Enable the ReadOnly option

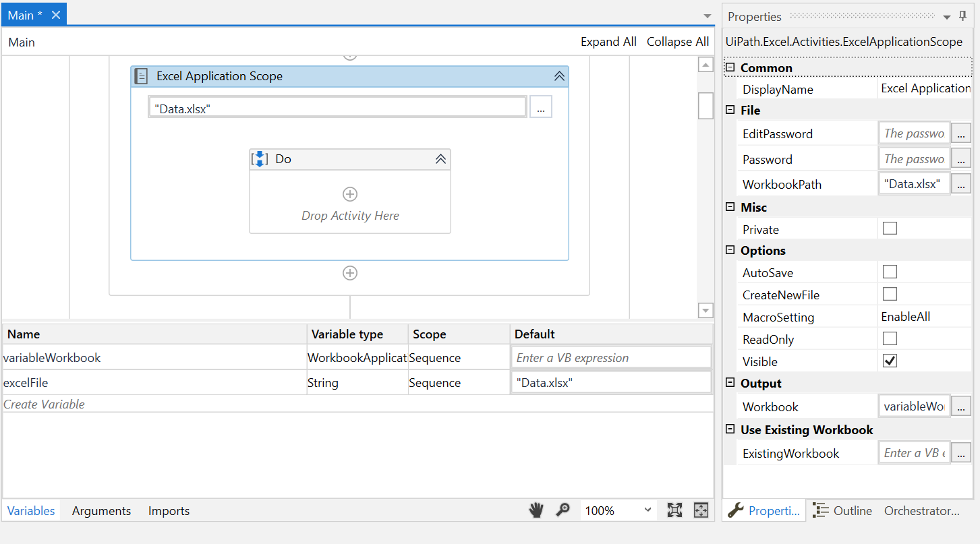(x=890, y=338)
